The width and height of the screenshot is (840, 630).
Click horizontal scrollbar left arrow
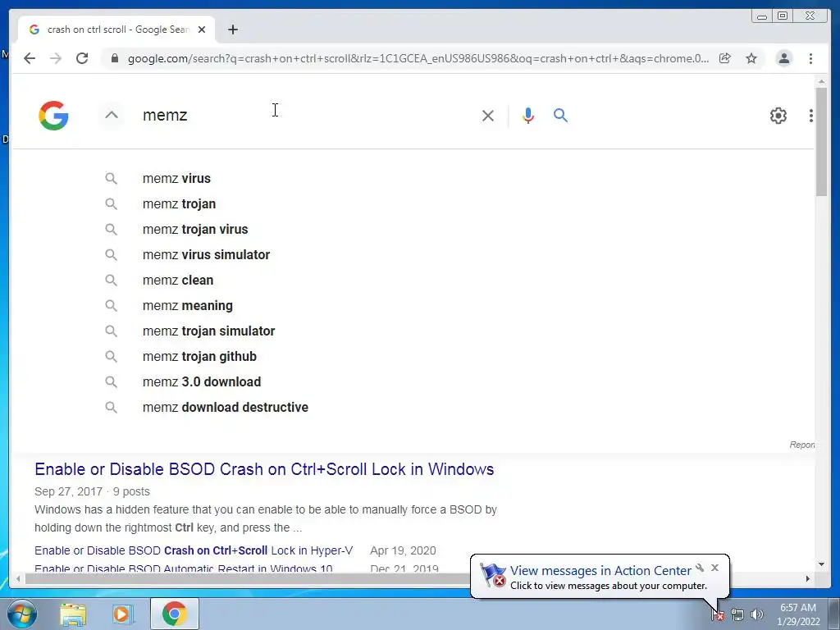[18, 578]
